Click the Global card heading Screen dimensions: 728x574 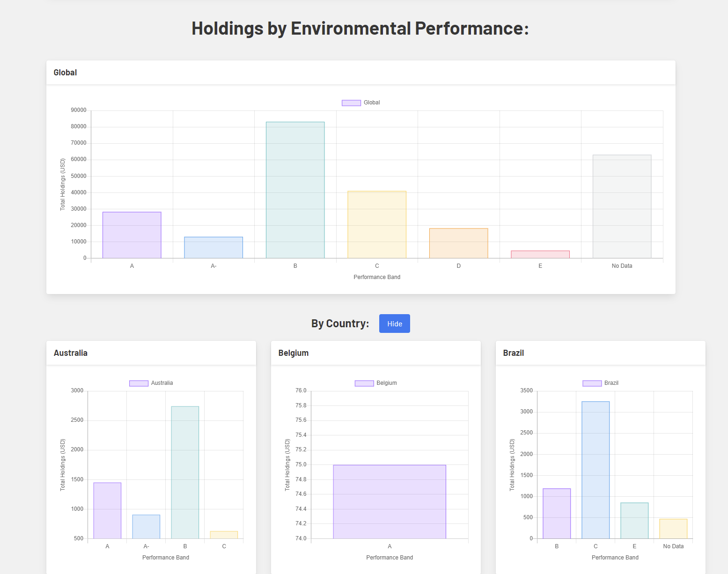[x=65, y=73]
